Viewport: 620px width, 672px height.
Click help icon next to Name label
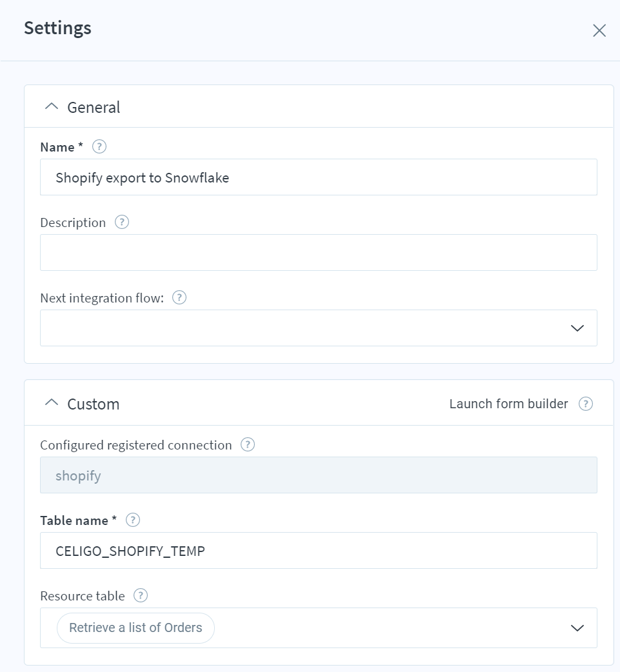click(99, 147)
